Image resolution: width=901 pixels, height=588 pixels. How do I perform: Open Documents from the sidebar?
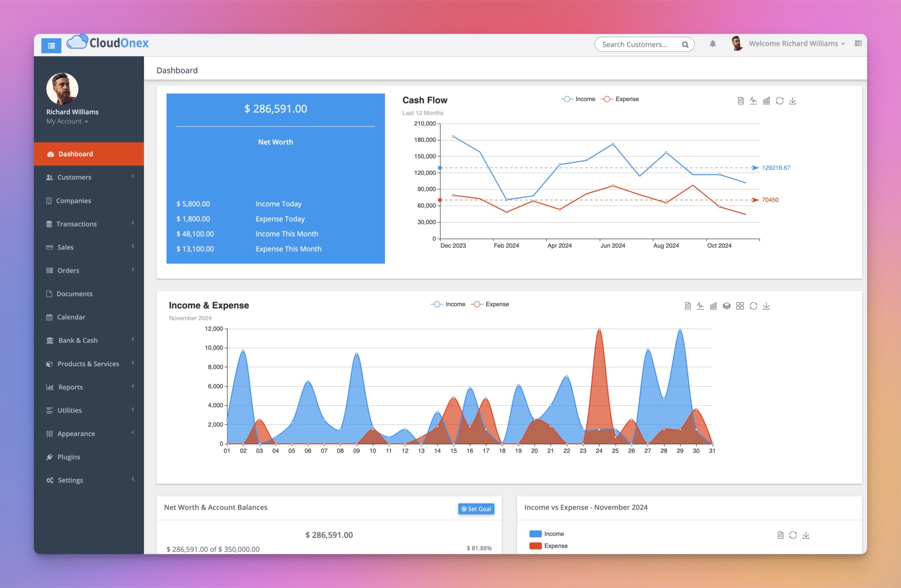tap(89, 294)
